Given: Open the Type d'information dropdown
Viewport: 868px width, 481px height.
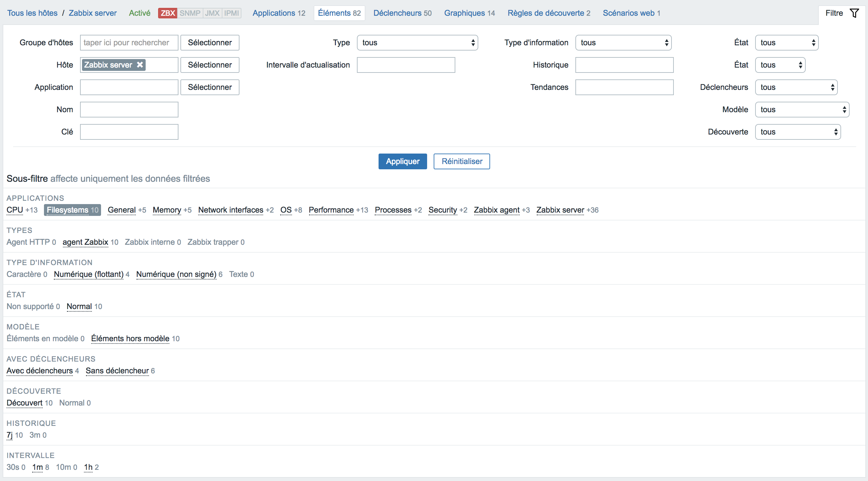Looking at the screenshot, I should [623, 42].
